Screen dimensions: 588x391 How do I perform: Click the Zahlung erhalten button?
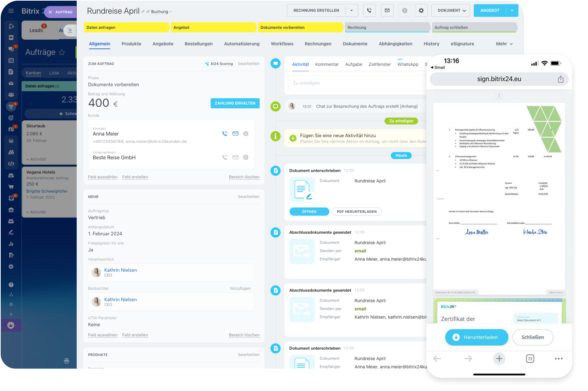pos(235,103)
